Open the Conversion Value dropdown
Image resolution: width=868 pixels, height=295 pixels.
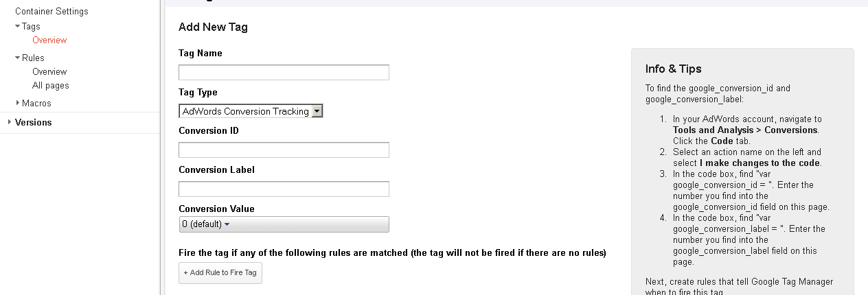[x=284, y=224]
